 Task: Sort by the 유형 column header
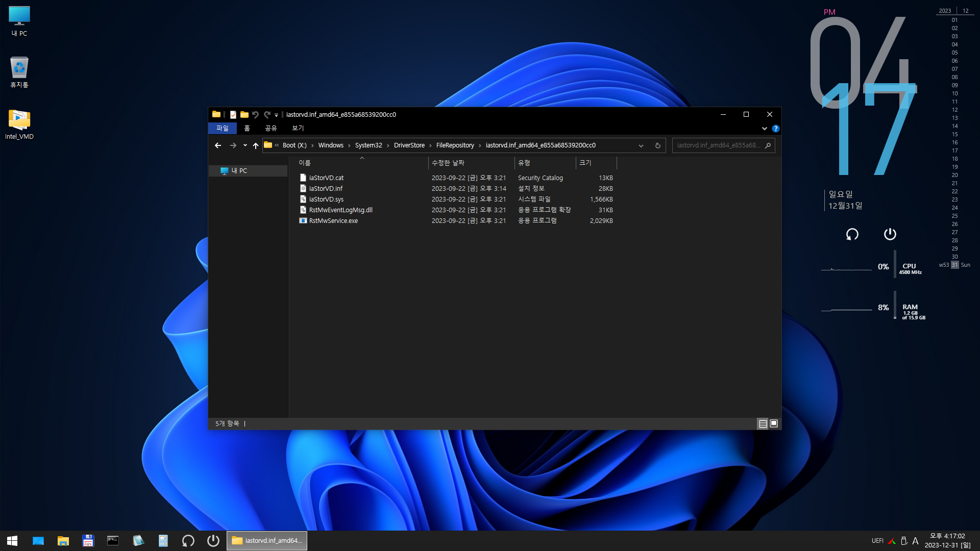click(x=545, y=163)
